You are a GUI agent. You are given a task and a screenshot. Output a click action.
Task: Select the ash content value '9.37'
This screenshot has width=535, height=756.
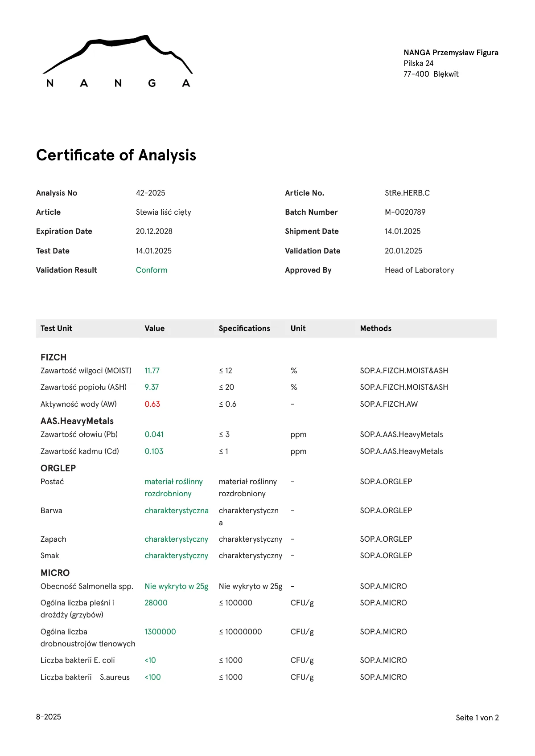[152, 387]
